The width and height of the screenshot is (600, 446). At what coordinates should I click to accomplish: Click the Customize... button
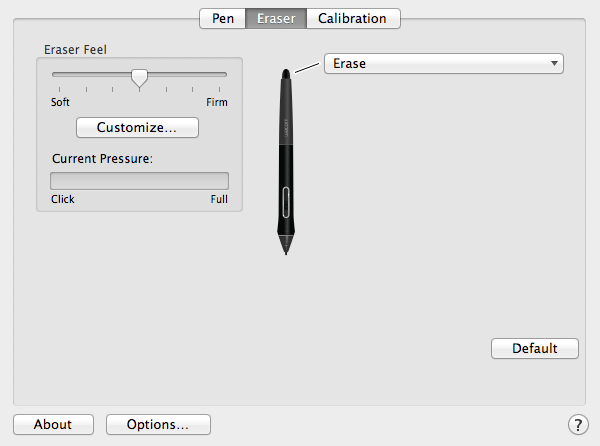tap(137, 127)
